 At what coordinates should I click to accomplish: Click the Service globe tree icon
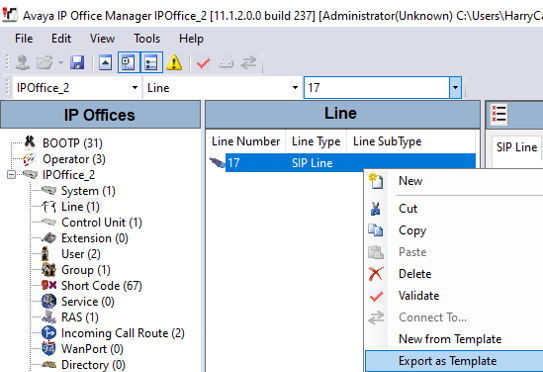[48, 301]
